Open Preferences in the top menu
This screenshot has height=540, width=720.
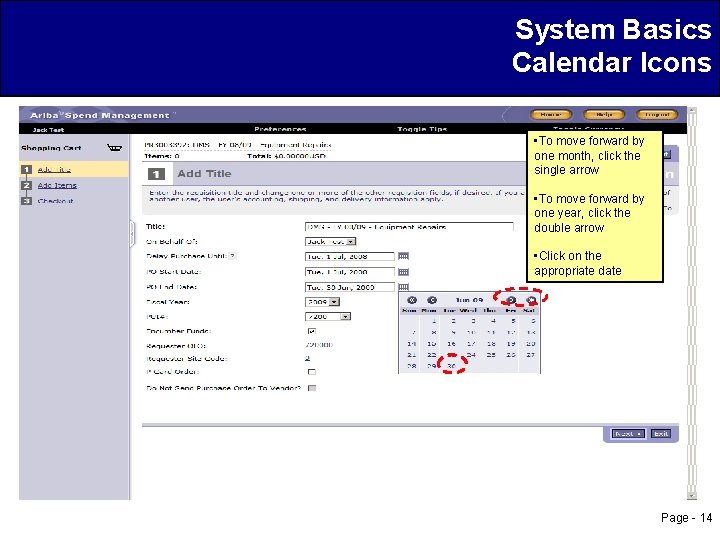click(x=280, y=129)
